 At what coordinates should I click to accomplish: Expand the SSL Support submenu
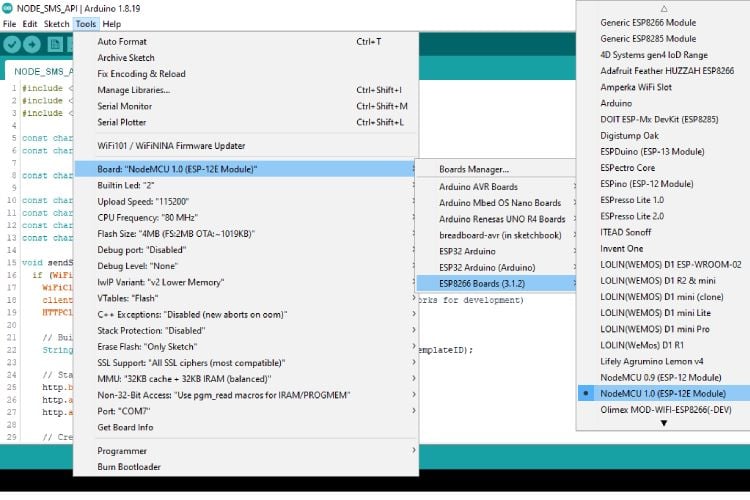246,363
